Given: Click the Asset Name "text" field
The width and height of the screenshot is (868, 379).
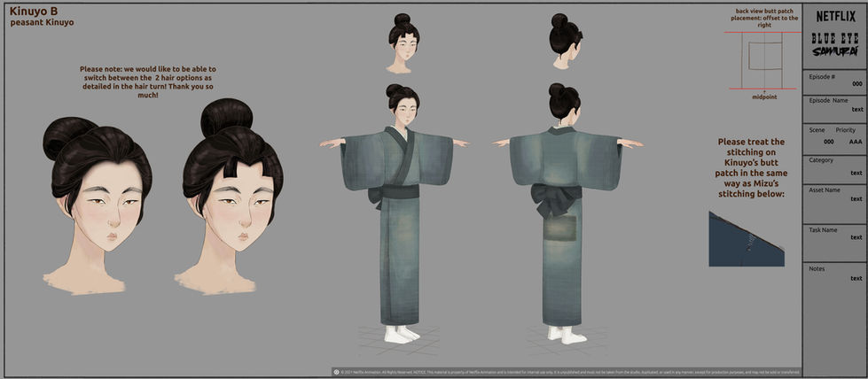Looking at the screenshot, I should click(x=857, y=199).
